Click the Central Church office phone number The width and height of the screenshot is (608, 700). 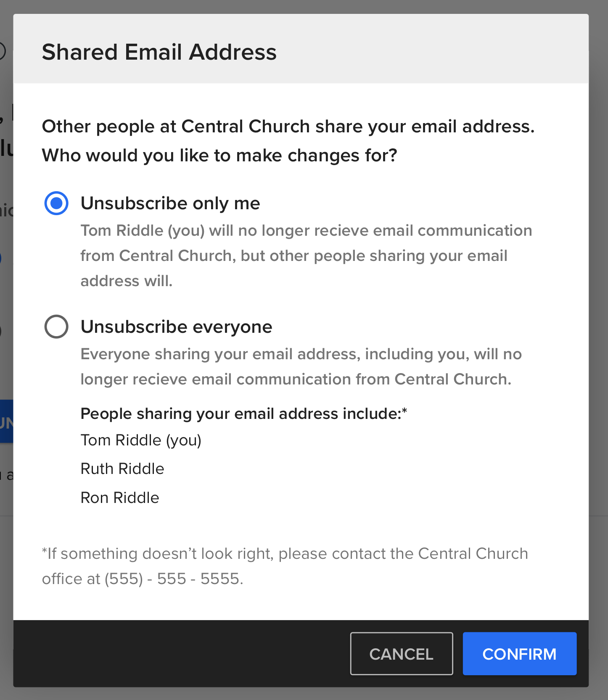click(x=173, y=579)
